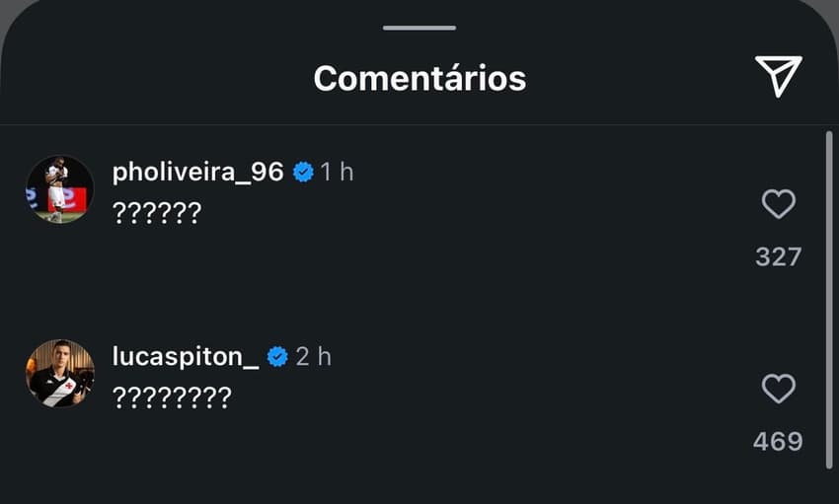
Task: Click the drag handle above Comentários
Action: (x=419, y=28)
